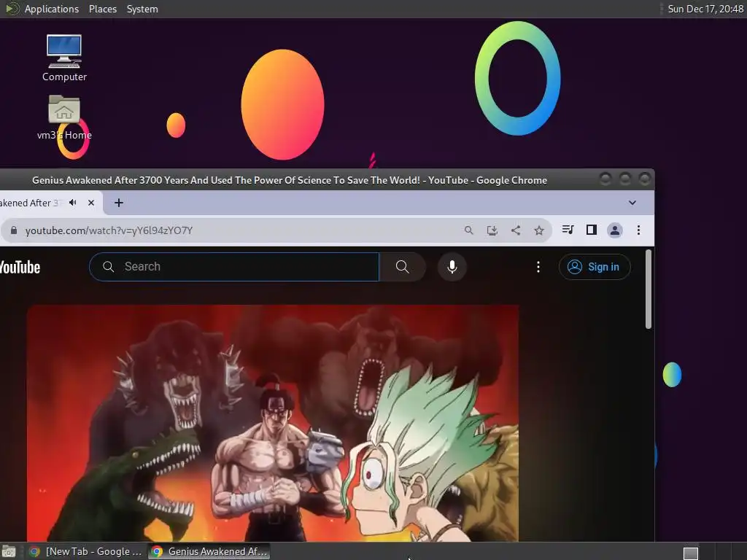Screen dimensions: 747x560
Task: Open the Chrome profile avatar
Action: coord(615,230)
